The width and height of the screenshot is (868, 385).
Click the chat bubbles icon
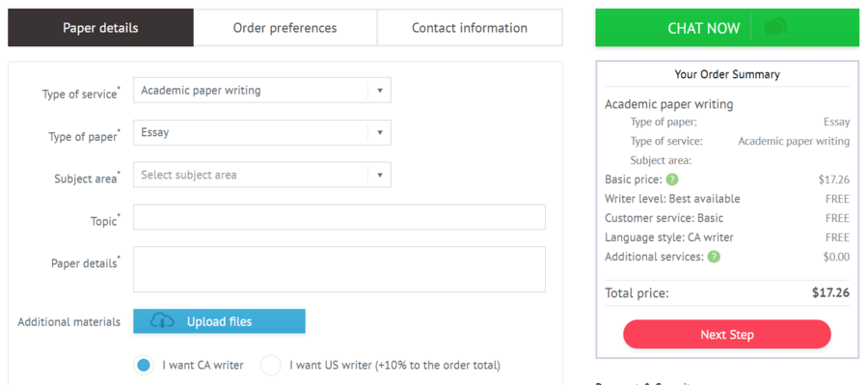(x=775, y=27)
